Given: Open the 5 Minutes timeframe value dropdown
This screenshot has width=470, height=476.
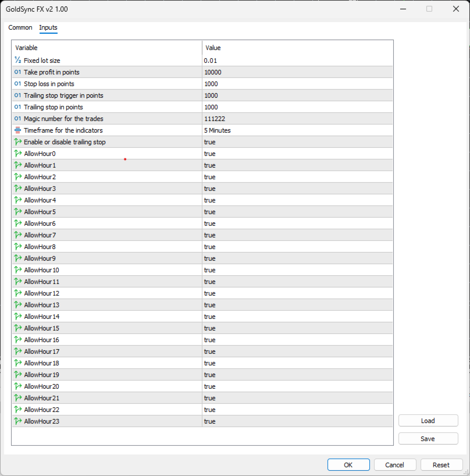Looking at the screenshot, I should click(x=217, y=130).
